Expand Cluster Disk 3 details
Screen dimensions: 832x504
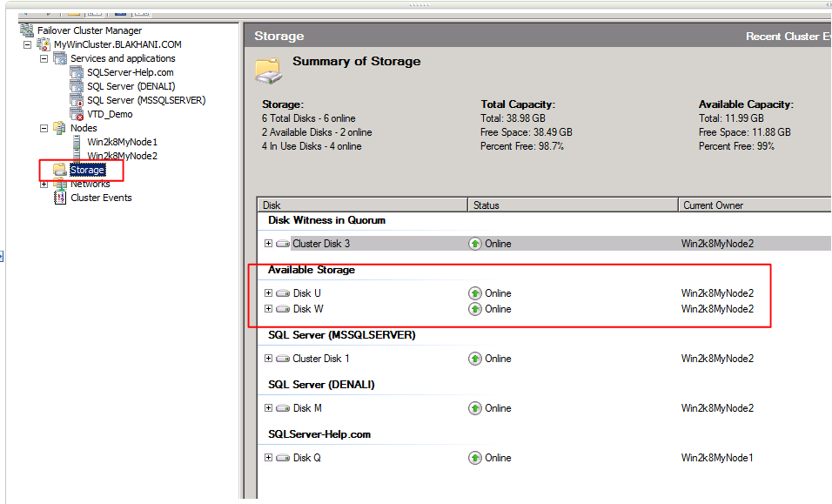pos(269,244)
